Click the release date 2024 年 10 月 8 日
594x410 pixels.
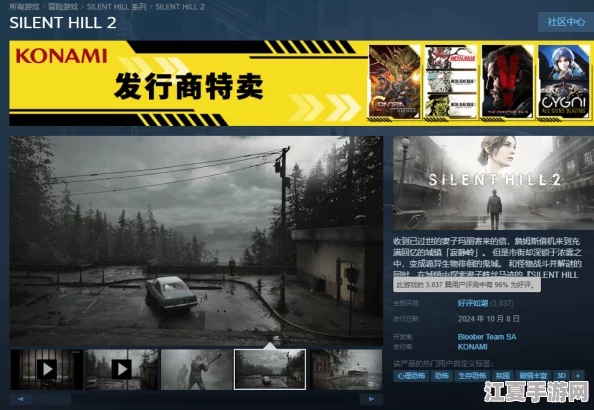488,319
